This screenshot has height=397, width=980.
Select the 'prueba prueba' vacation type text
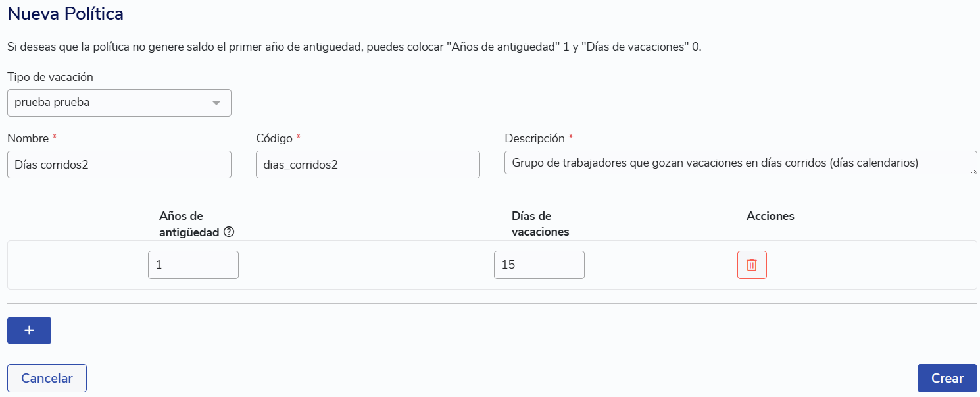pos(52,103)
